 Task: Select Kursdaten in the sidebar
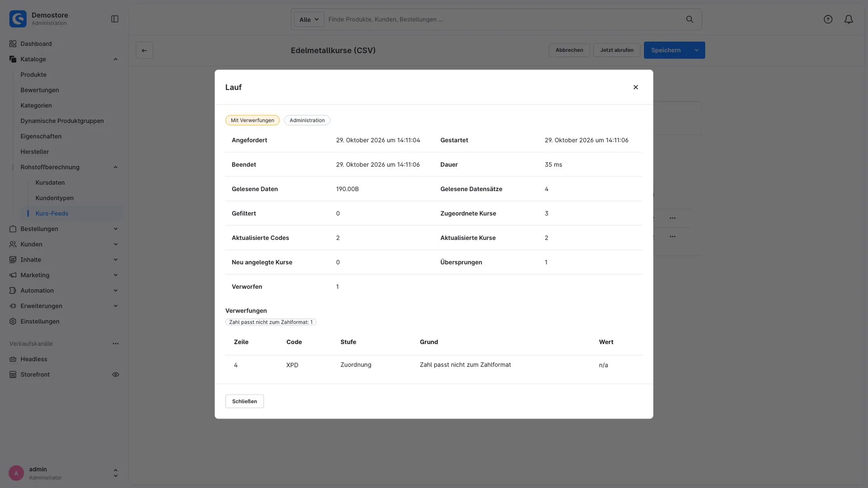click(50, 183)
